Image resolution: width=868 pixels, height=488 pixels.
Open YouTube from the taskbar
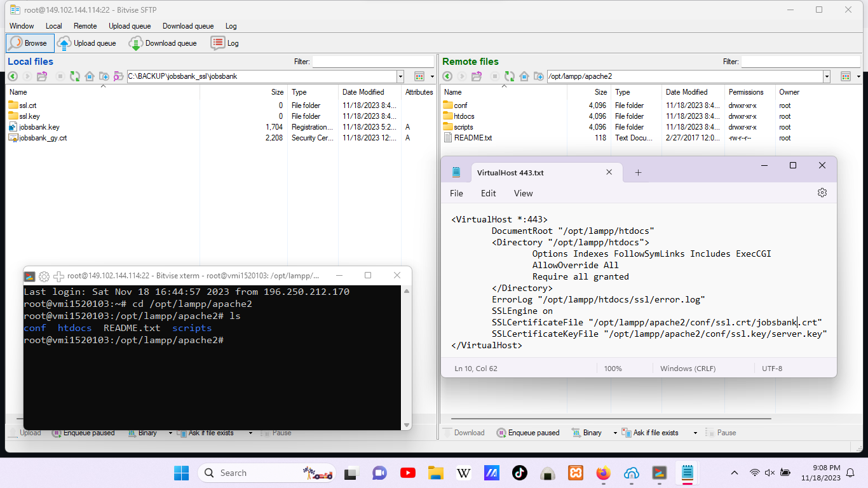click(408, 473)
